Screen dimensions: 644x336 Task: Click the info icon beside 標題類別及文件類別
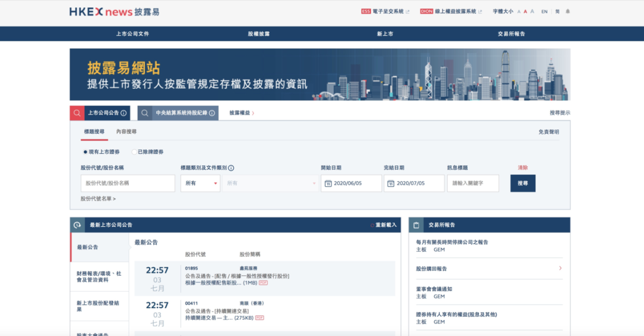[x=231, y=168]
